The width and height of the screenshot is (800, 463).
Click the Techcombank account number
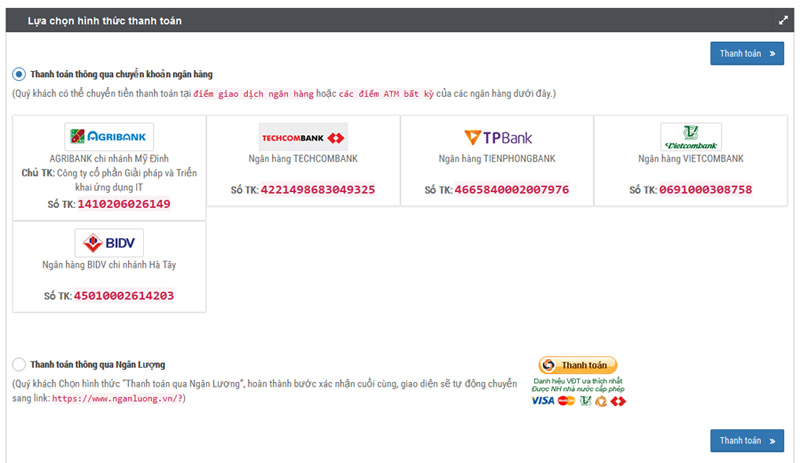318,189
